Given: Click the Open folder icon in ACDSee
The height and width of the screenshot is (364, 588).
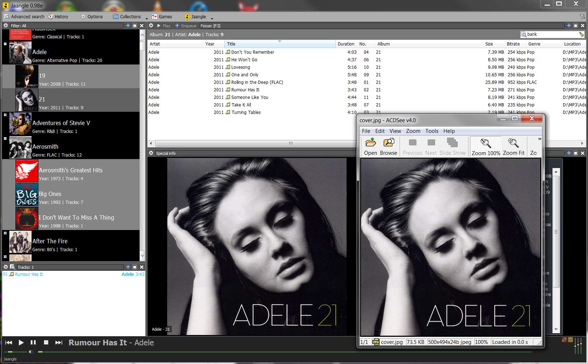Looking at the screenshot, I should click(x=370, y=143).
